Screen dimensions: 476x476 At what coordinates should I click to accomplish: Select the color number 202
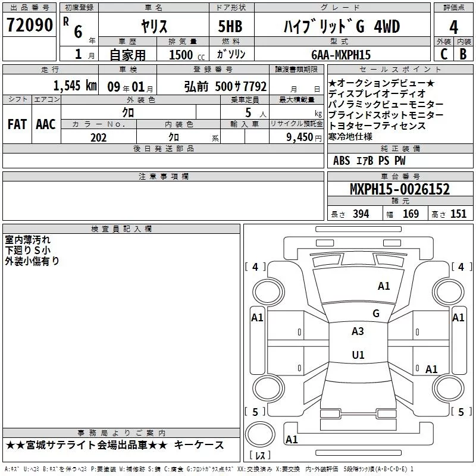(98, 137)
